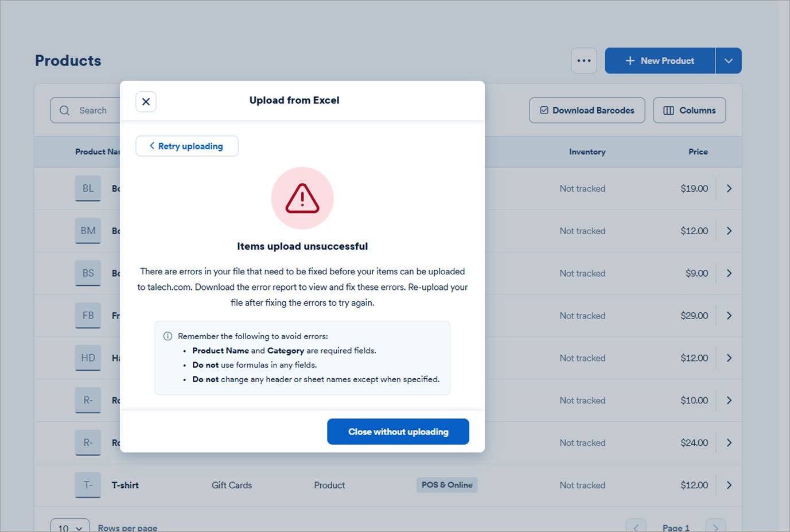The width and height of the screenshot is (790, 532).
Task: Go to next page arrow
Action: tap(715, 526)
